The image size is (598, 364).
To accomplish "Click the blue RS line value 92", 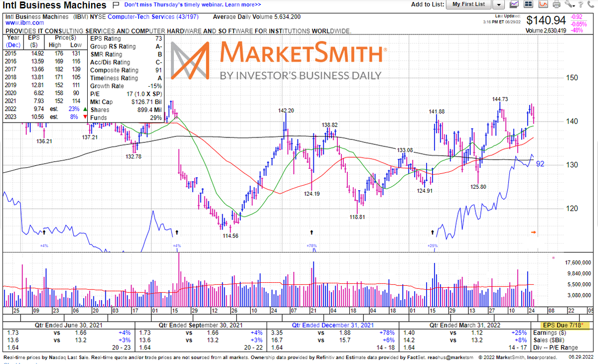I will pyautogui.click(x=539, y=163).
